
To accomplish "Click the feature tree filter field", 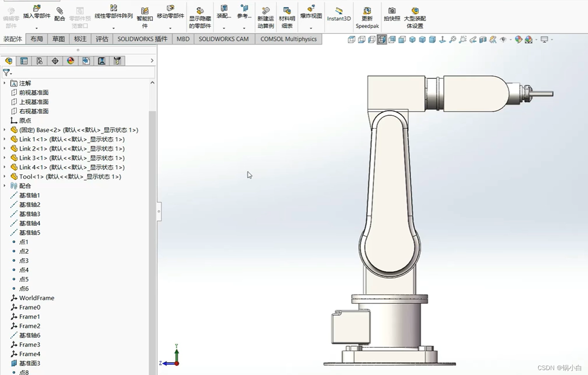I will coord(78,72).
